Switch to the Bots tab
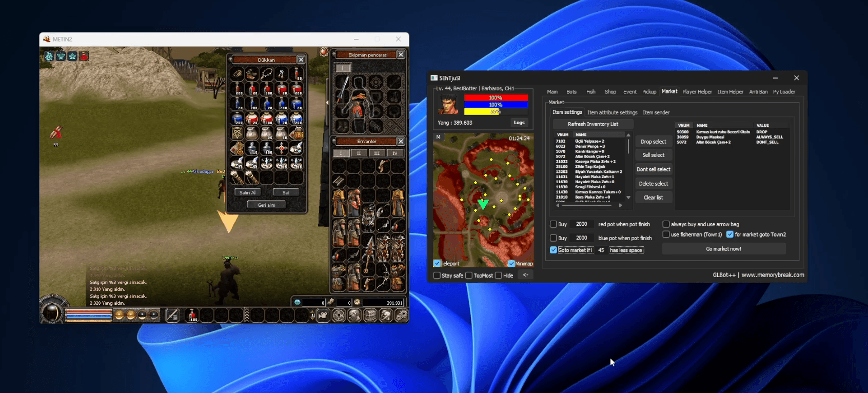Viewport: 868px width, 393px height. click(x=571, y=92)
